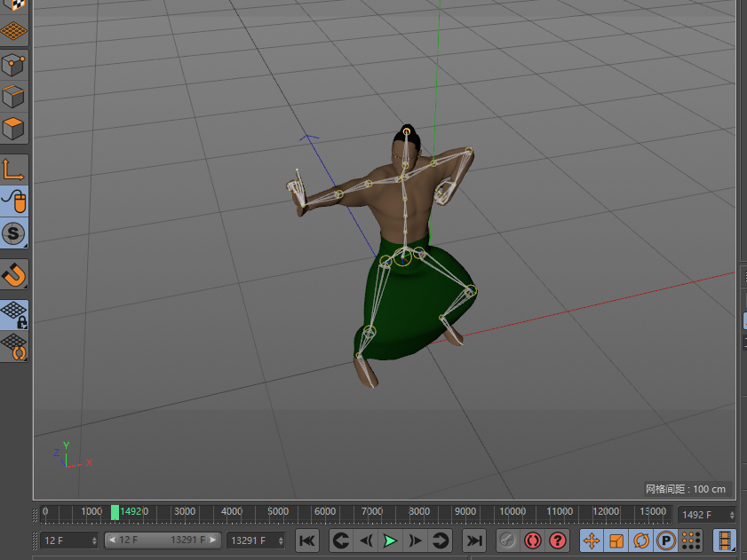747x560 pixels.
Task: Click the current frame 1492 F field
Action: pyautogui.click(x=702, y=515)
